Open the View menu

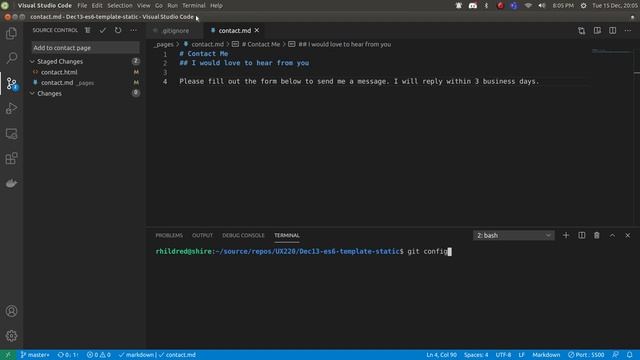(143, 6)
